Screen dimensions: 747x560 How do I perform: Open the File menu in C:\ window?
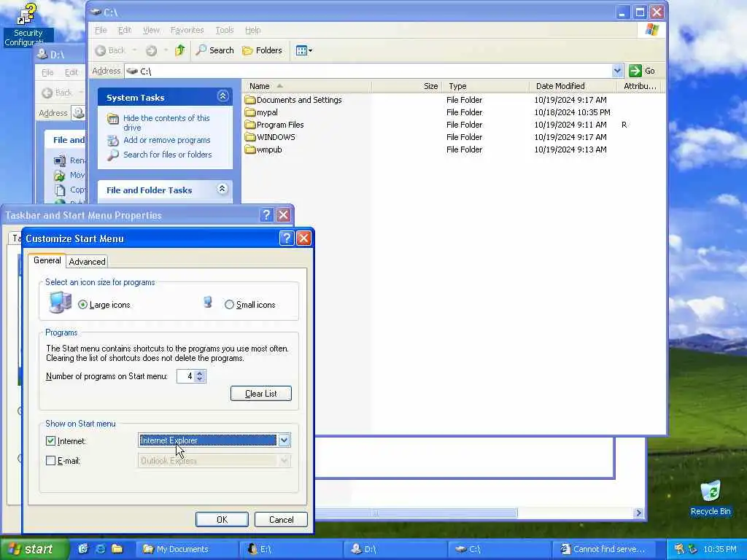101,30
